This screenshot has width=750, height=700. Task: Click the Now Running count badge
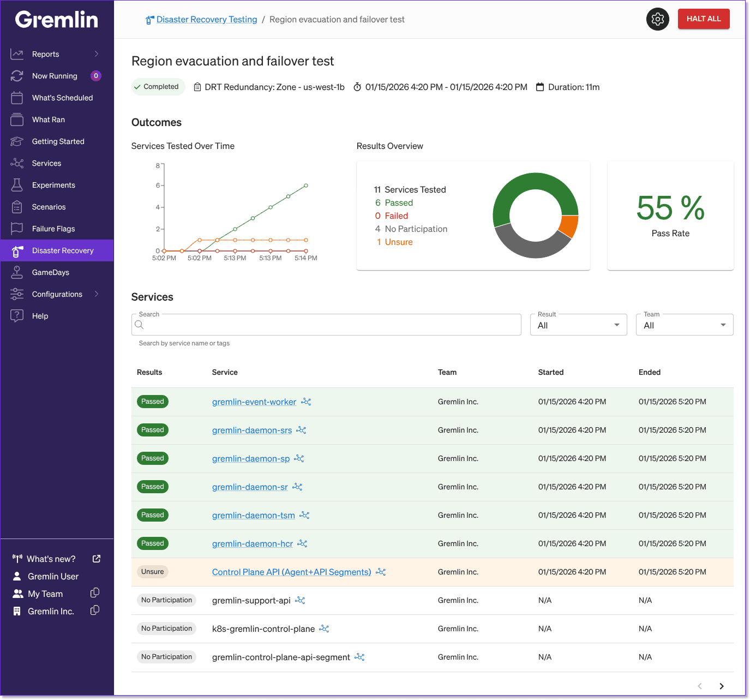[96, 76]
